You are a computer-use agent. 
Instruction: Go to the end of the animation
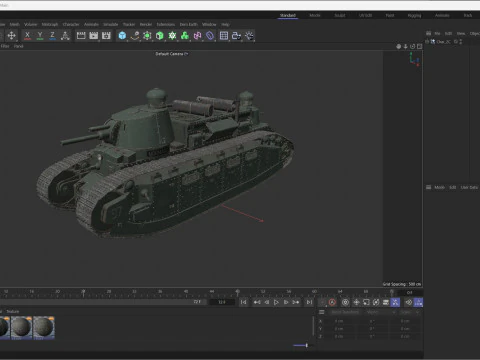tap(309, 302)
